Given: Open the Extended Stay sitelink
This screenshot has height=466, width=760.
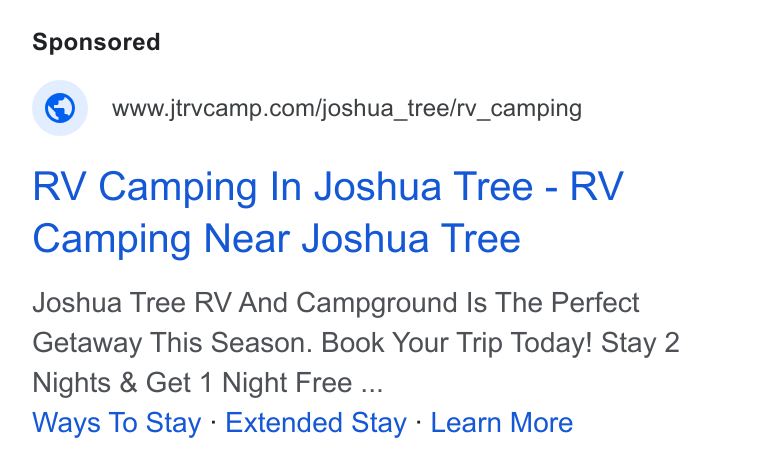Looking at the screenshot, I should [316, 422].
